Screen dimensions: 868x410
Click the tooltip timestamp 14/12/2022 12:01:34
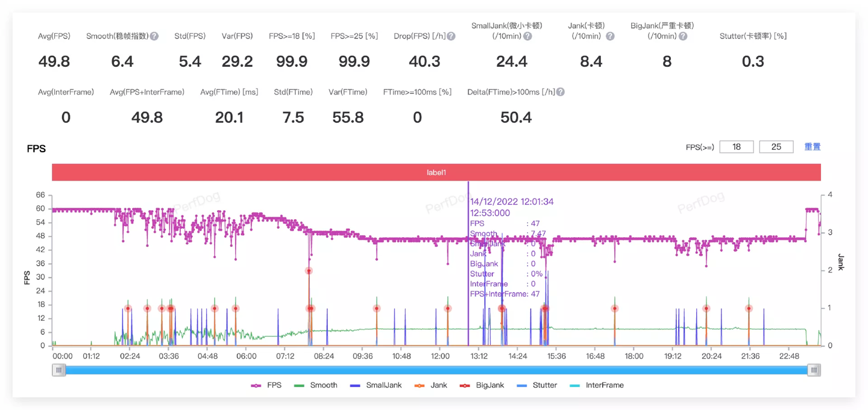(512, 202)
